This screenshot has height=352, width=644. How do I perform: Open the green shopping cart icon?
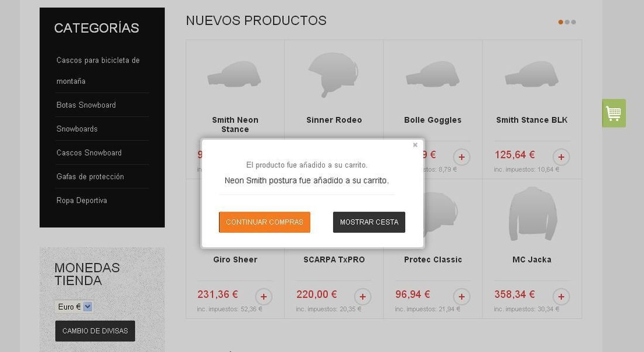click(x=614, y=113)
